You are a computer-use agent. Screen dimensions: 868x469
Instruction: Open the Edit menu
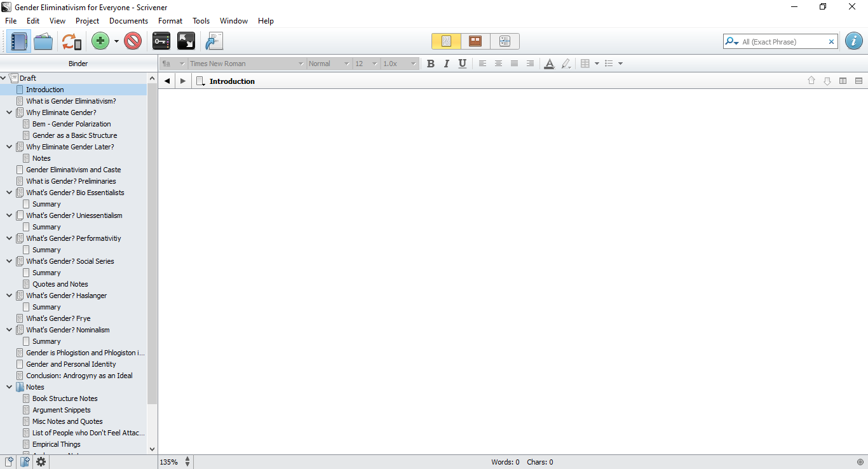click(x=33, y=21)
